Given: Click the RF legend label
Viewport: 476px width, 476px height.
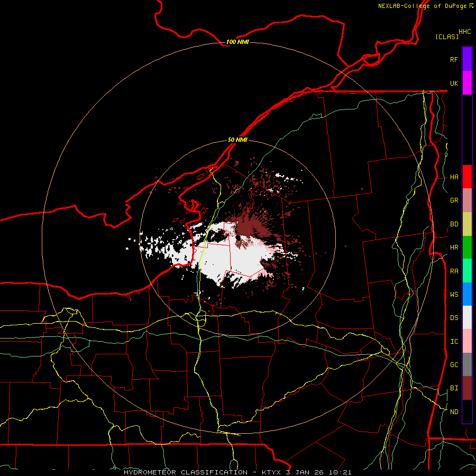Looking at the screenshot, I should (454, 59).
